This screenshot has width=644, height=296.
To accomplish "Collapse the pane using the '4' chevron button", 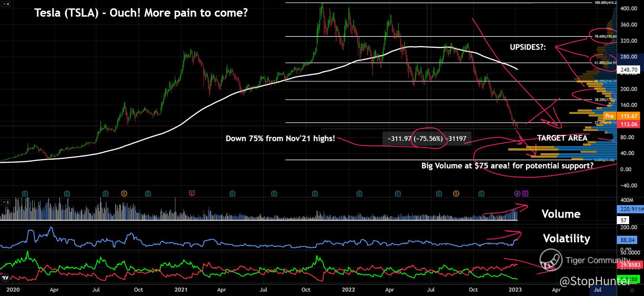I will 6,4.
